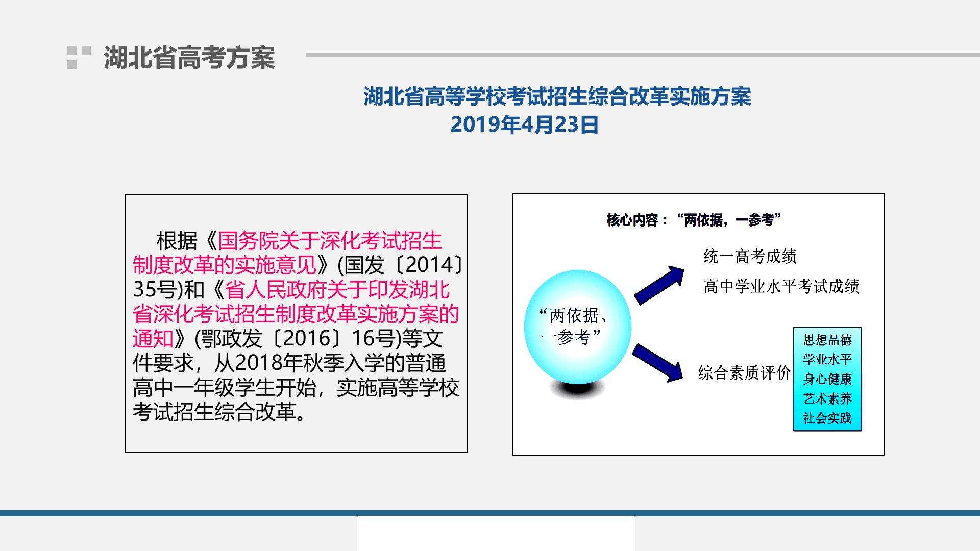980x551 pixels.
Task: Click 社会实践 in the cyan box
Action: click(x=827, y=418)
